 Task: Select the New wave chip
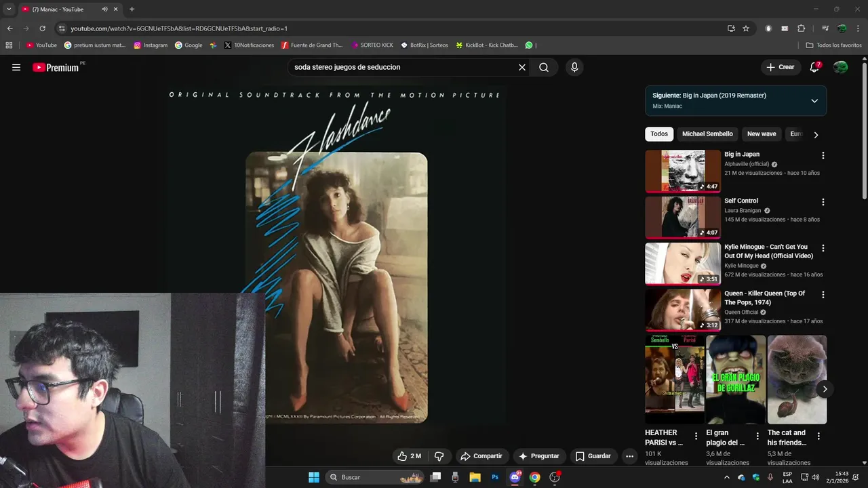tap(762, 134)
